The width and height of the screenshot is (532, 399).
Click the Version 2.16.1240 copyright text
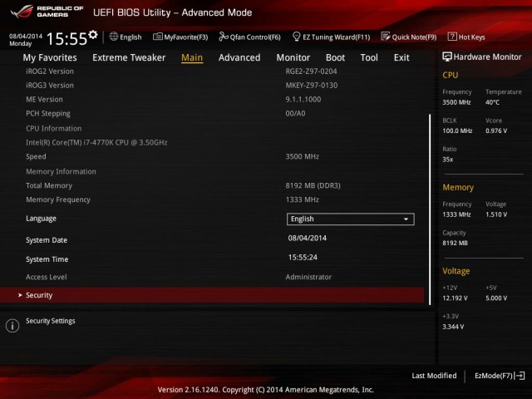pyautogui.click(x=266, y=390)
